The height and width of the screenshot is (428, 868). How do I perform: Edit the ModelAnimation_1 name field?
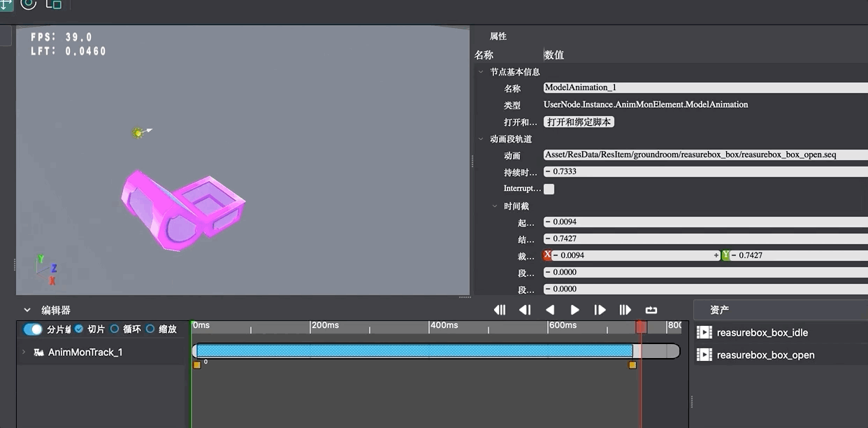705,88
